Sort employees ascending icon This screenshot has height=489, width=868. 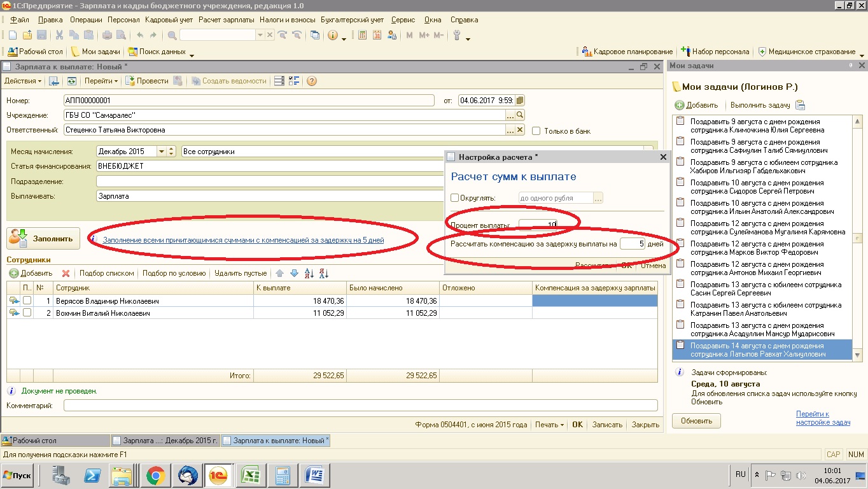[x=309, y=273]
